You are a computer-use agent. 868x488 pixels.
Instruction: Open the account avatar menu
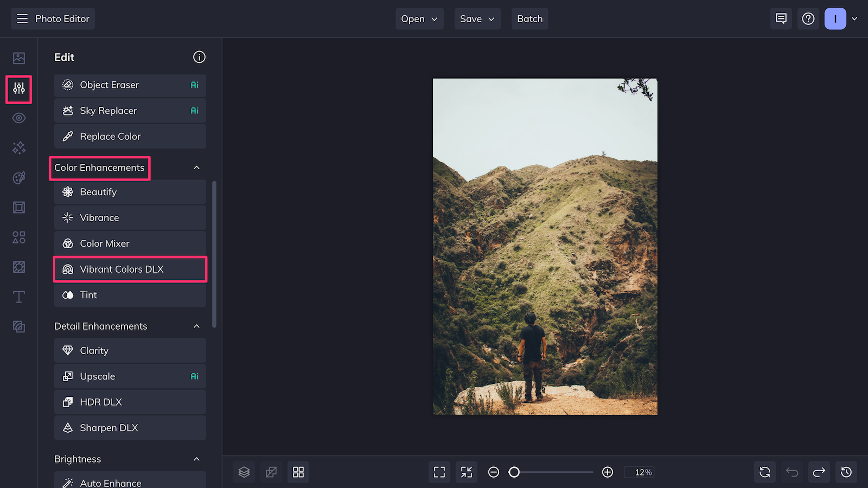pyautogui.click(x=835, y=18)
